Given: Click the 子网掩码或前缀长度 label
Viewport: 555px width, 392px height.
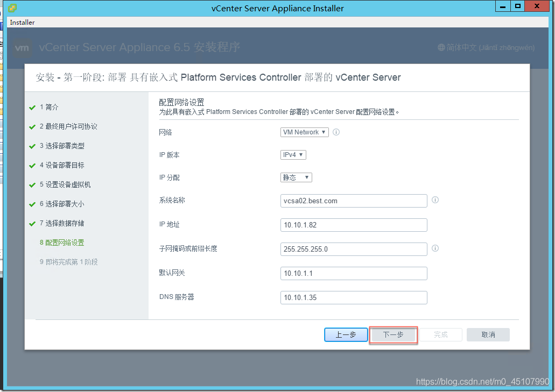Looking at the screenshot, I should point(188,249).
